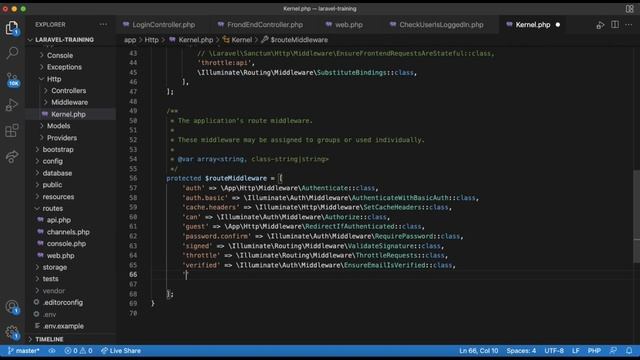
Task: Open Source Control view with 10K badge
Action: (x=12, y=79)
